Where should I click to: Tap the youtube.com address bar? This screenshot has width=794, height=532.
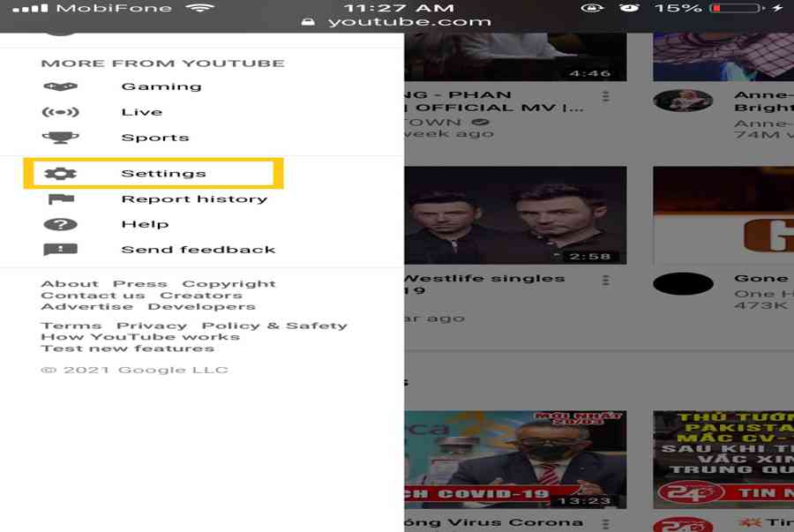397,22
